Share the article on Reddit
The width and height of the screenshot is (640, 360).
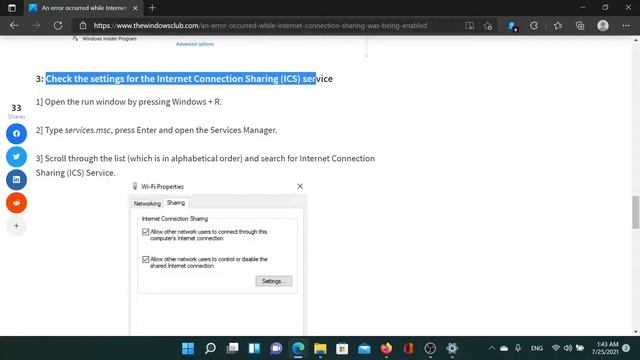(x=16, y=202)
